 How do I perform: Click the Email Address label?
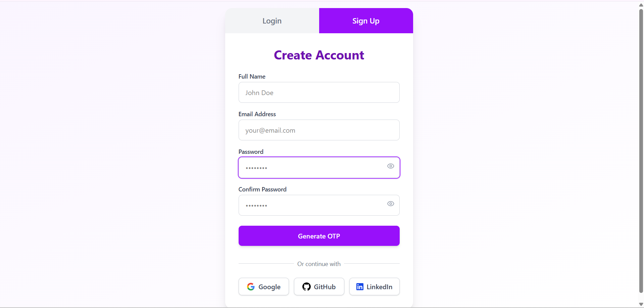coord(257,114)
